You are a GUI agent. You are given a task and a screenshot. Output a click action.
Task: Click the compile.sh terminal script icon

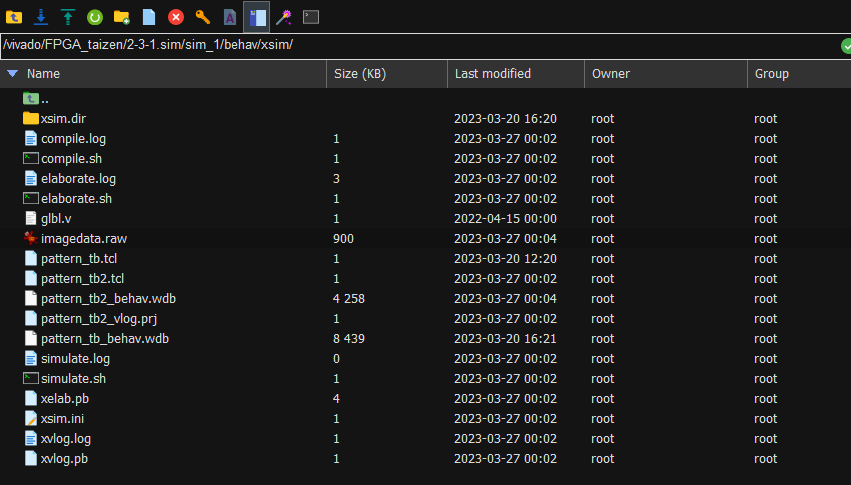(31, 158)
